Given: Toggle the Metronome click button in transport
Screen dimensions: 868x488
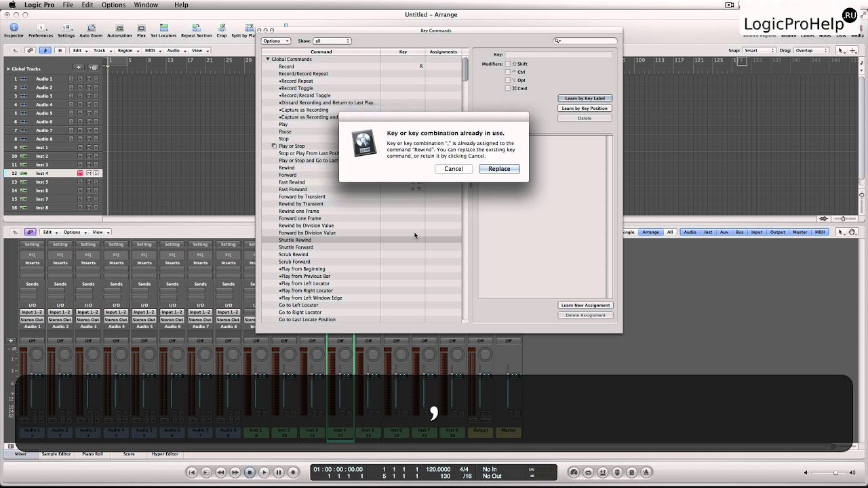Looking at the screenshot, I should [x=646, y=472].
